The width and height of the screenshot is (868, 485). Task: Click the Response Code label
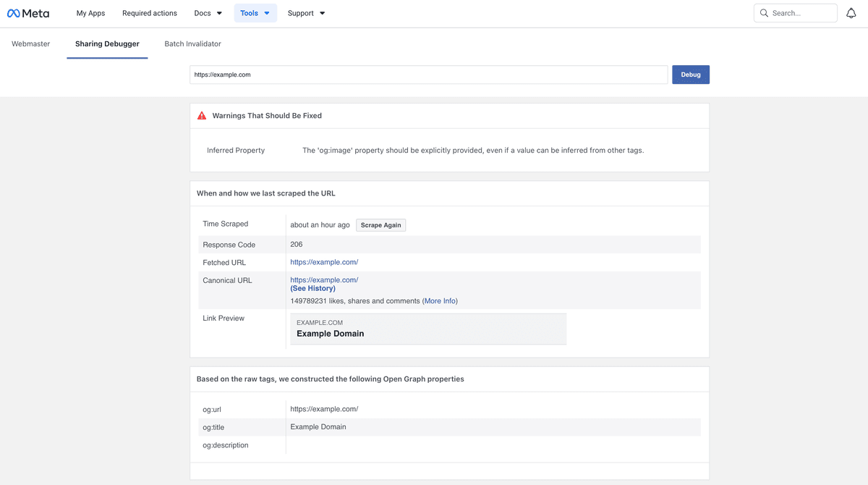[x=229, y=245]
